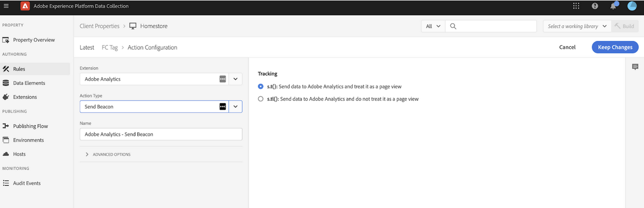Image resolution: width=644 pixels, height=208 pixels.
Task: Open the user profile avatar
Action: pyautogui.click(x=632, y=6)
